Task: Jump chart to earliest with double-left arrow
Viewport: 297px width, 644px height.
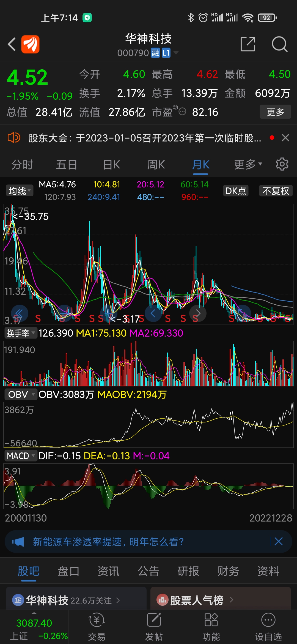Action: point(19,313)
